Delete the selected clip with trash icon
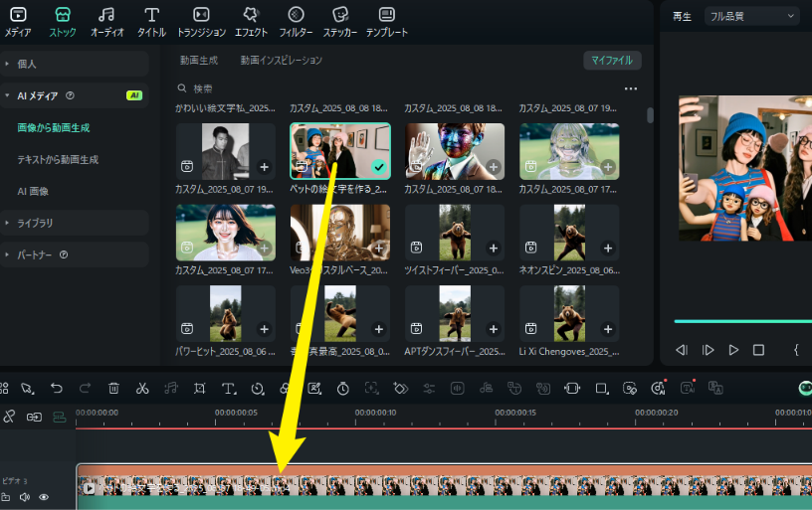The image size is (812, 510). tap(113, 389)
